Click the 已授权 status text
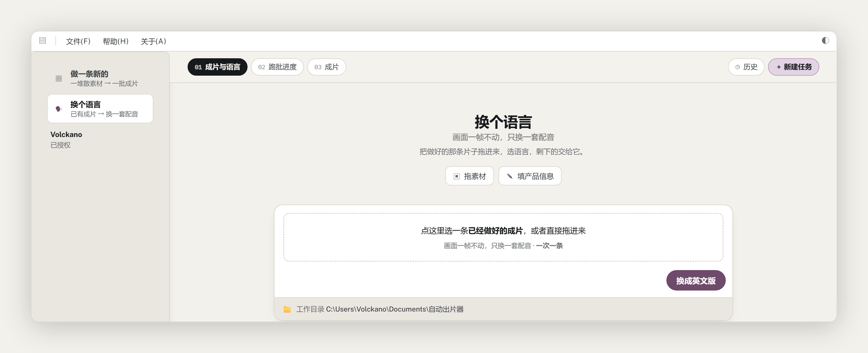The image size is (868, 353). pos(60,145)
